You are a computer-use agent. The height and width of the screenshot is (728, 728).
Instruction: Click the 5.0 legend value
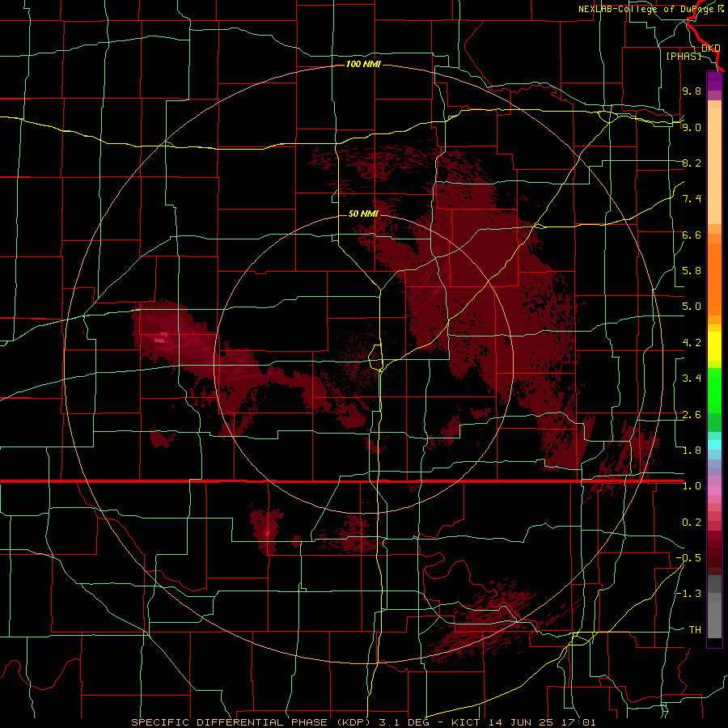coord(692,307)
